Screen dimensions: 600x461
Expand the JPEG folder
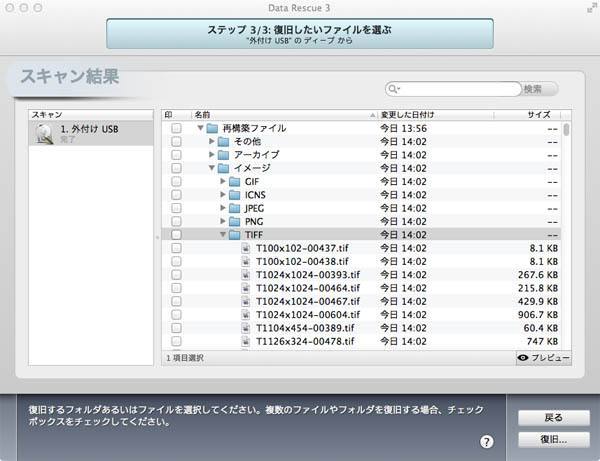pyautogui.click(x=222, y=208)
